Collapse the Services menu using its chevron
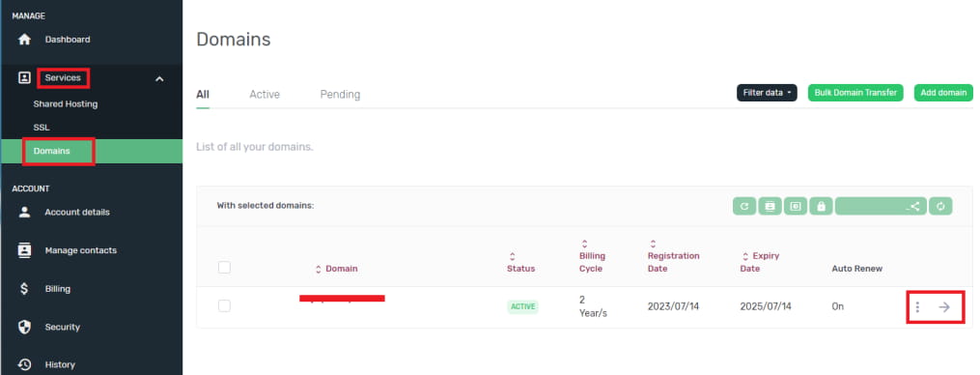This screenshot has height=375, width=980. tap(159, 79)
